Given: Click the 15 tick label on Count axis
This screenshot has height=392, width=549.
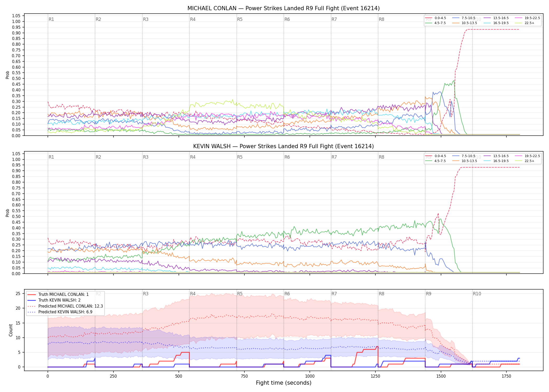Looking at the screenshot, I should point(18,323).
